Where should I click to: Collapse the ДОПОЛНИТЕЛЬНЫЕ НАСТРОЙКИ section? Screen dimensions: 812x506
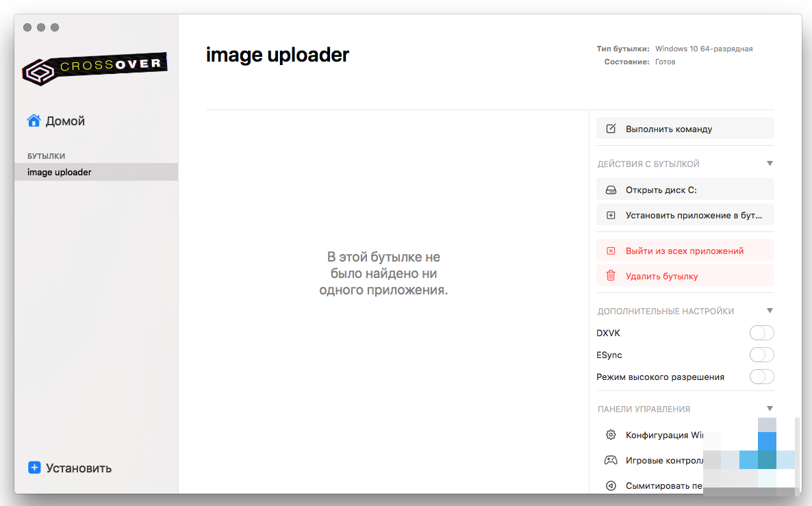pos(770,311)
